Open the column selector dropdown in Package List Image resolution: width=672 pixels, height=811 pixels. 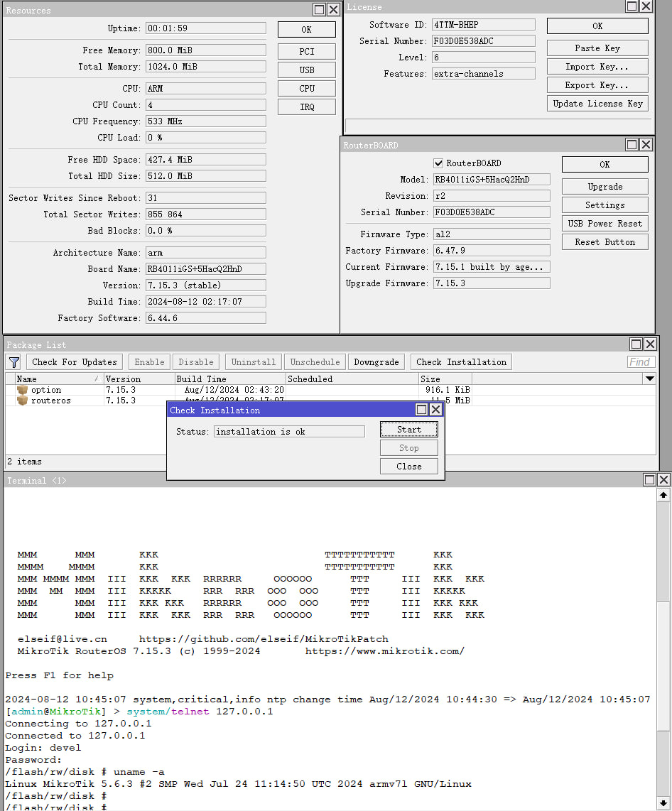649,379
